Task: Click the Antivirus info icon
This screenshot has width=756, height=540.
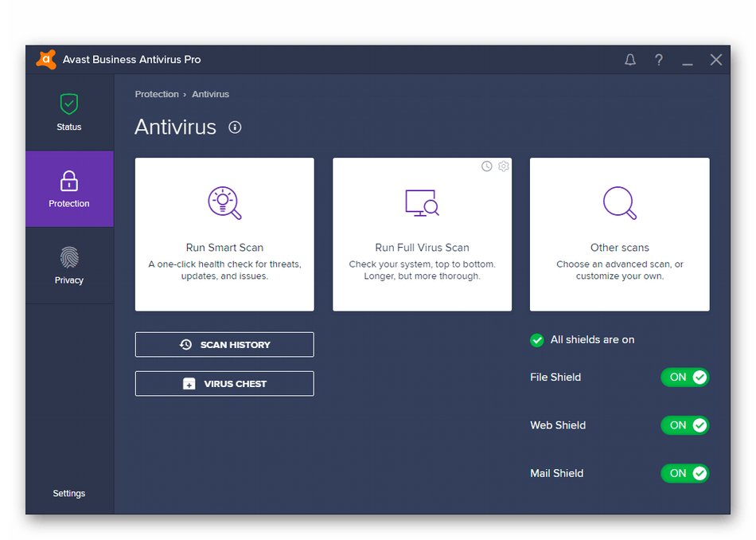Action: (x=235, y=127)
